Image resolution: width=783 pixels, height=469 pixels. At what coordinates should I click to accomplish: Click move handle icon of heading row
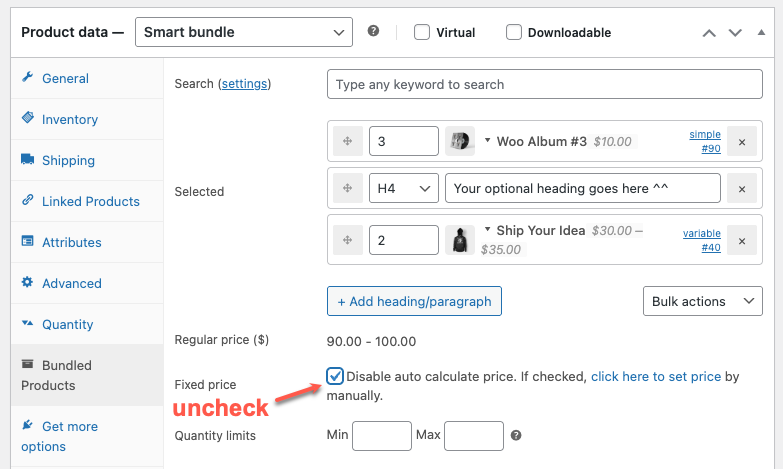tap(348, 188)
